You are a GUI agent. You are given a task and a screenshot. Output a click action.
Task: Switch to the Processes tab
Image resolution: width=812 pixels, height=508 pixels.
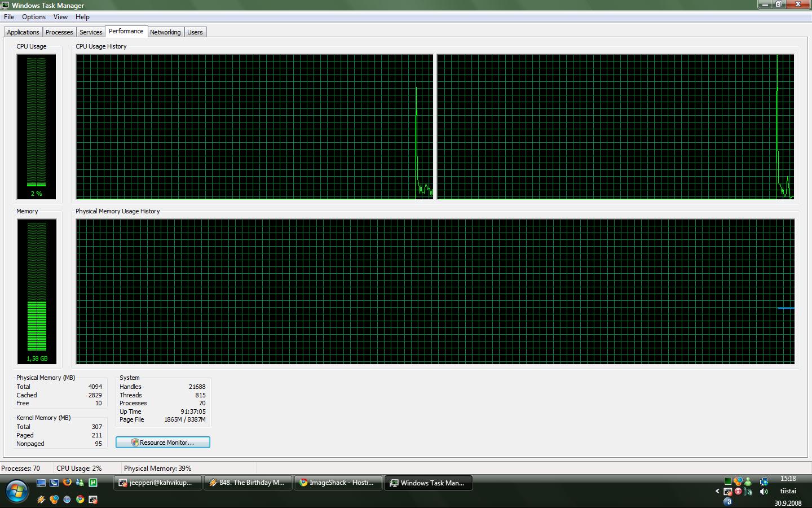[59, 32]
